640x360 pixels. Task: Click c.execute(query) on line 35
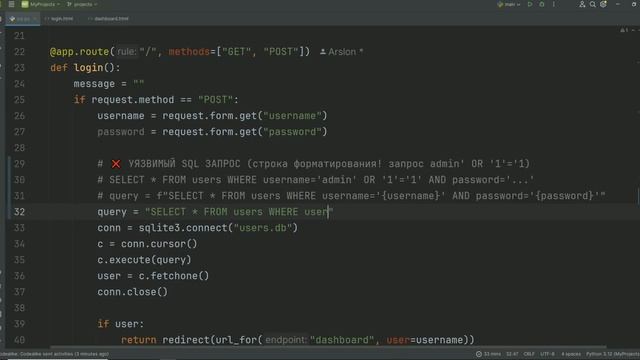pos(144,260)
